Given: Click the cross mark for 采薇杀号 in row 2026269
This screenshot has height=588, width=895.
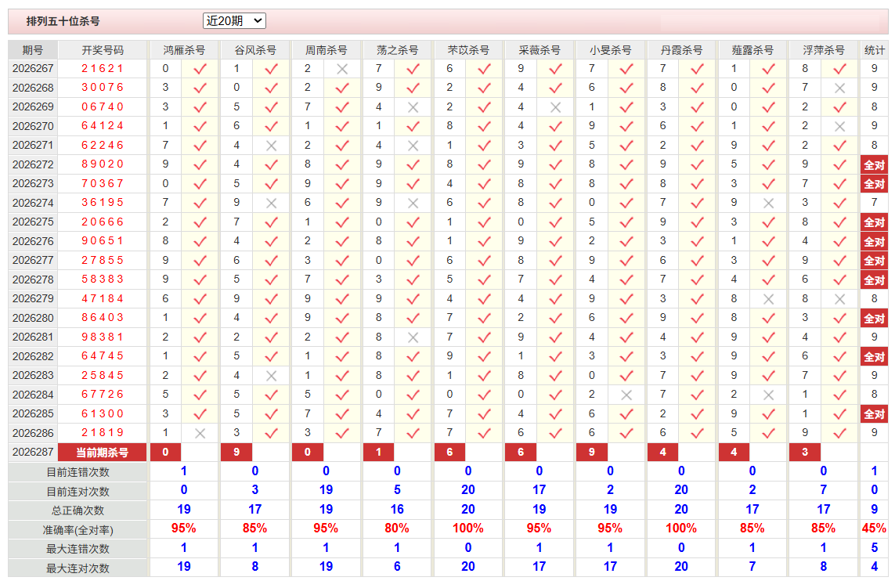Looking at the screenshot, I should pyautogui.click(x=555, y=107).
